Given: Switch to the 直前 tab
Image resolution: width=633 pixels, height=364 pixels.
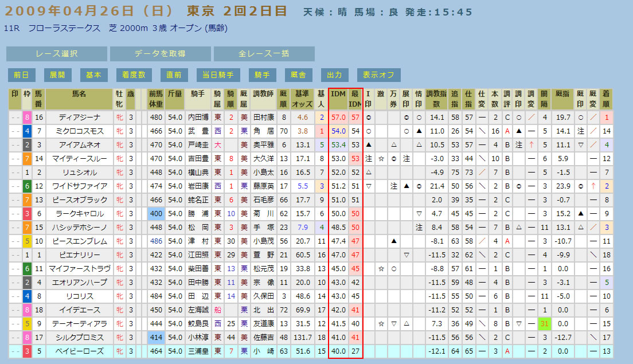Looking at the screenshot, I should click(x=174, y=75).
